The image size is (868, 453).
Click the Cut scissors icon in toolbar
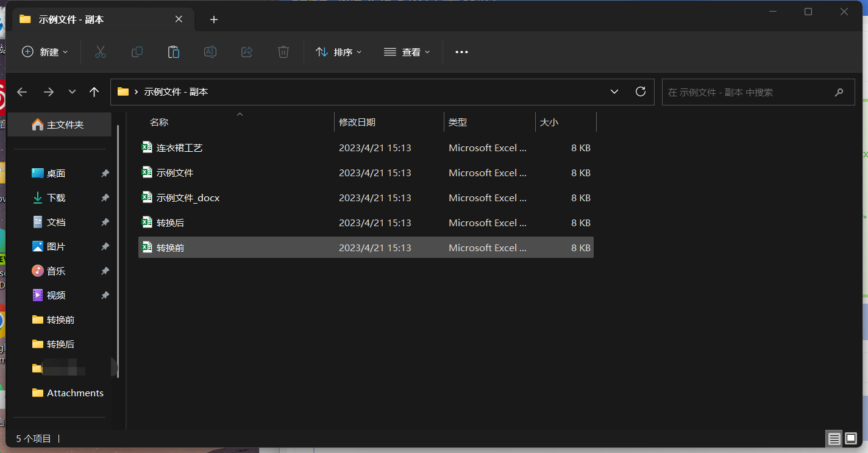(101, 52)
